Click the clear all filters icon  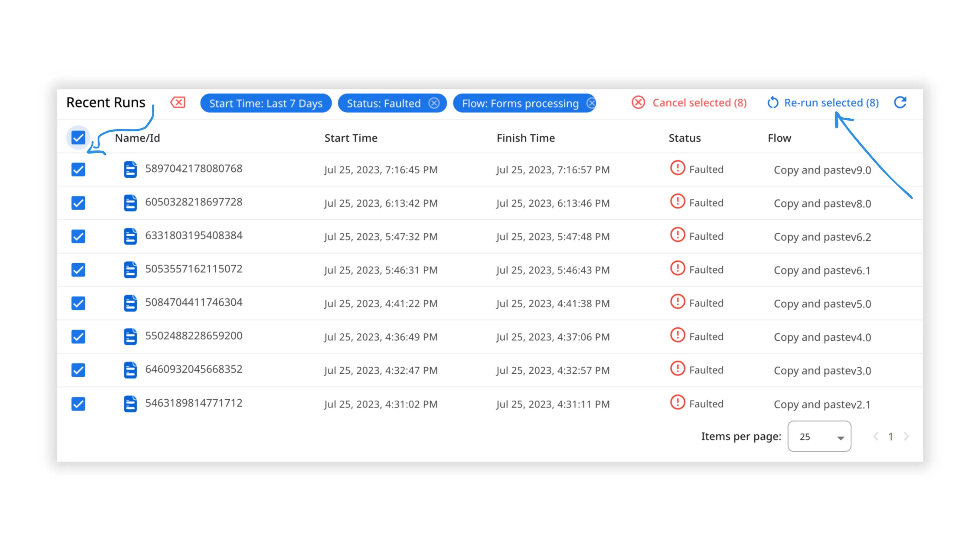click(x=178, y=103)
